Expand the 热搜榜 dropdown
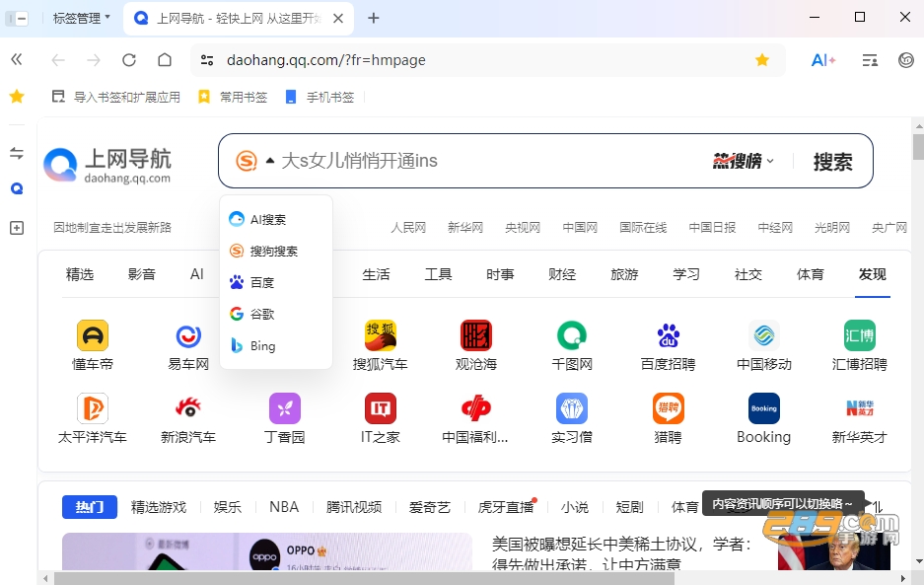 coord(744,161)
